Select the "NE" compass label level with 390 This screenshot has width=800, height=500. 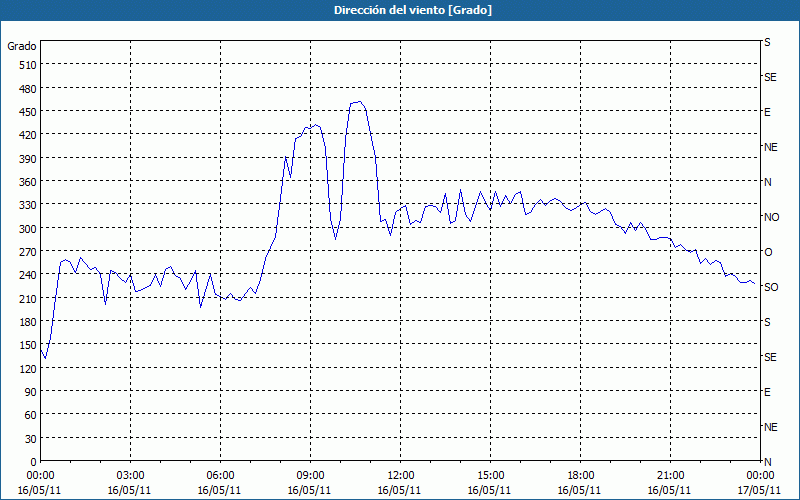770,147
